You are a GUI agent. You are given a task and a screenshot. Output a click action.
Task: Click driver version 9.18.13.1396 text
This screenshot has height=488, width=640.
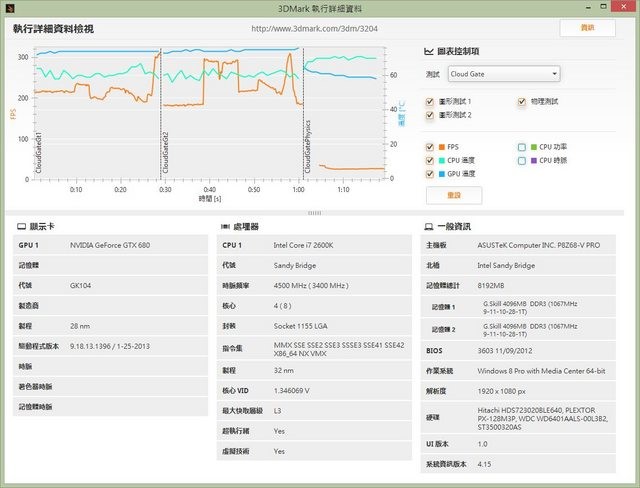tap(110, 346)
